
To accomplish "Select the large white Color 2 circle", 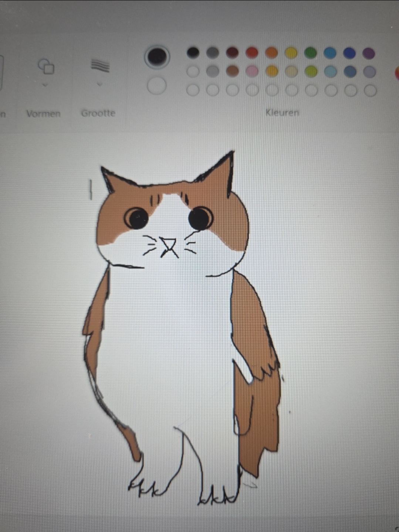I will pos(157,86).
